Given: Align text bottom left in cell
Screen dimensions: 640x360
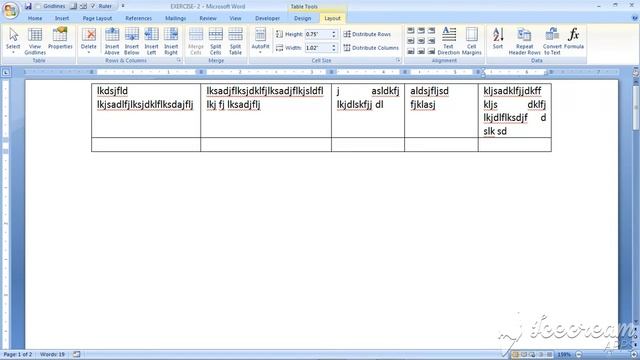Looking at the screenshot, I should click(411, 51).
